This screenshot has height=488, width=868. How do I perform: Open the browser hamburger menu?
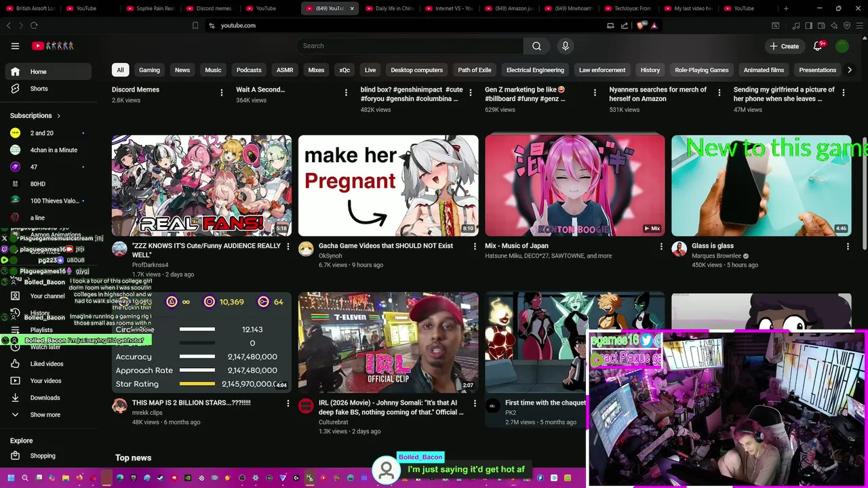click(860, 25)
